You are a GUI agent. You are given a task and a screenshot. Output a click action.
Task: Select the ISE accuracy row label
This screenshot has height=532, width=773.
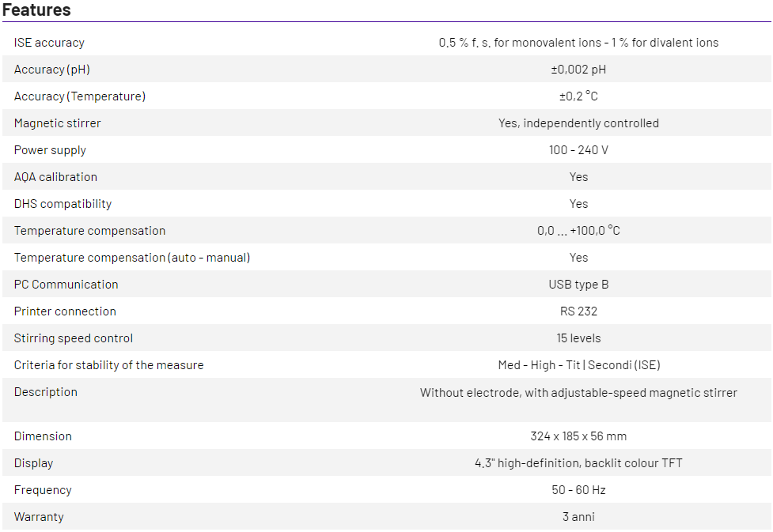tap(49, 43)
